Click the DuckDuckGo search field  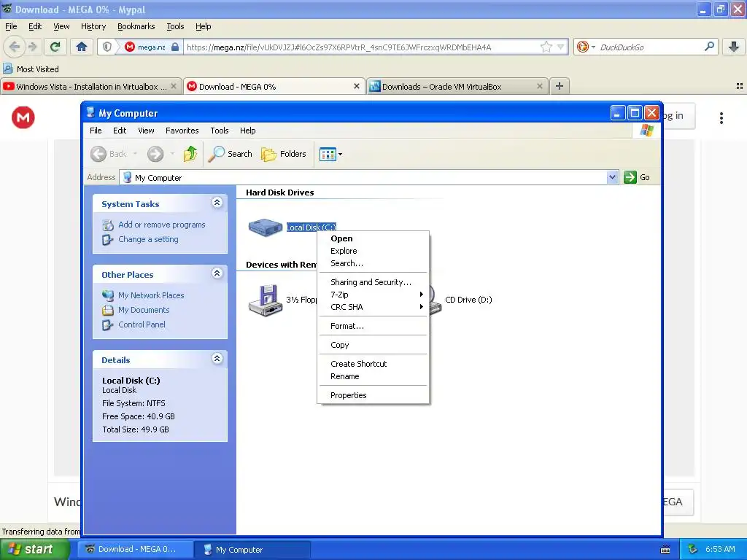pos(649,47)
